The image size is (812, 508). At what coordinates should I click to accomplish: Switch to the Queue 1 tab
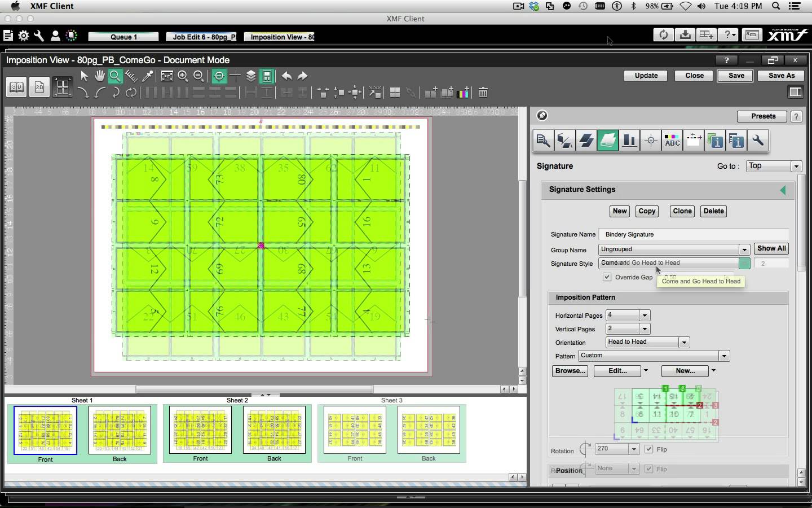(123, 37)
